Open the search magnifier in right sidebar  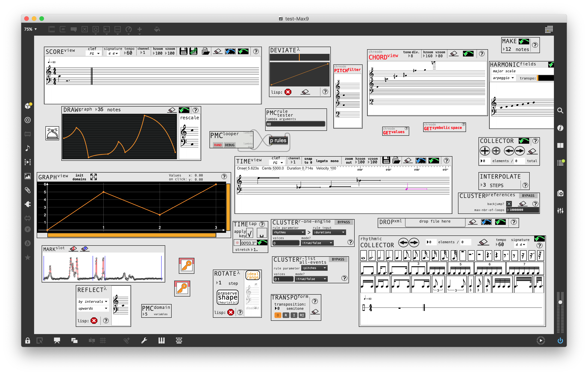point(560,111)
